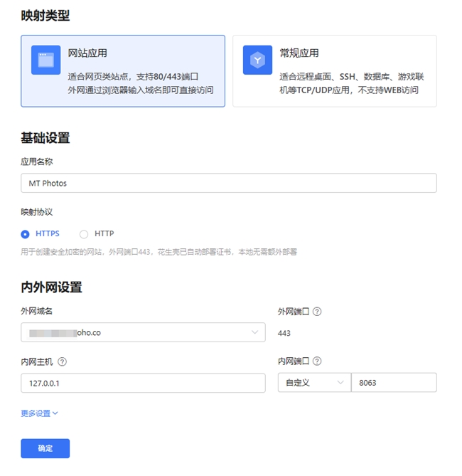The image size is (462, 476).
Task: Click the chevron arrow beside 自定义
Action: [340, 383]
